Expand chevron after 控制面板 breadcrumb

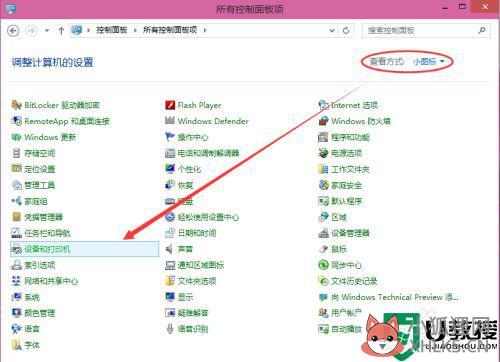point(135,30)
